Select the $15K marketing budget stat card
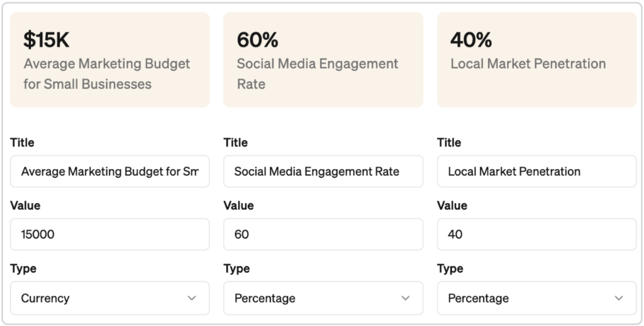This screenshot has width=644, height=326. tap(109, 60)
